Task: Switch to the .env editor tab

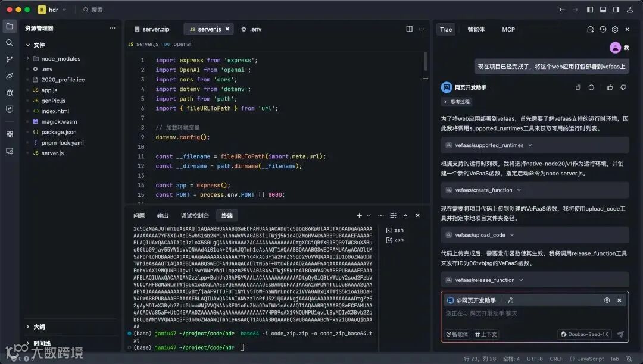Action: (x=251, y=29)
